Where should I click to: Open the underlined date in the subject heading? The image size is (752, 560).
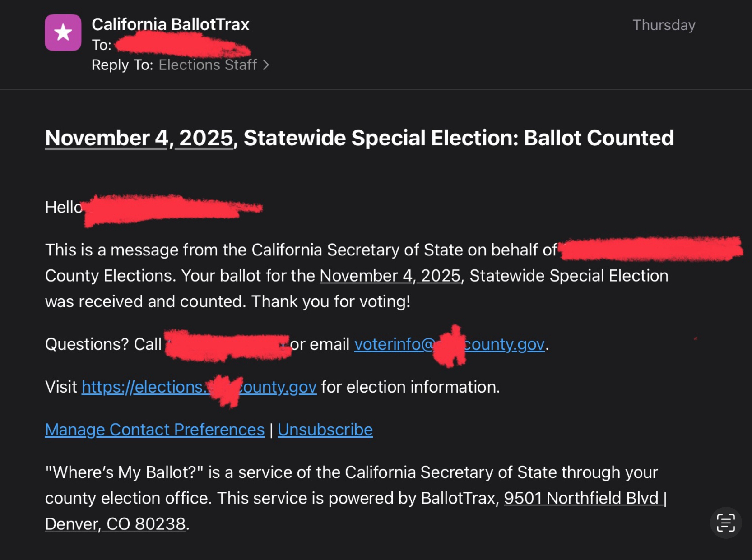tap(139, 138)
